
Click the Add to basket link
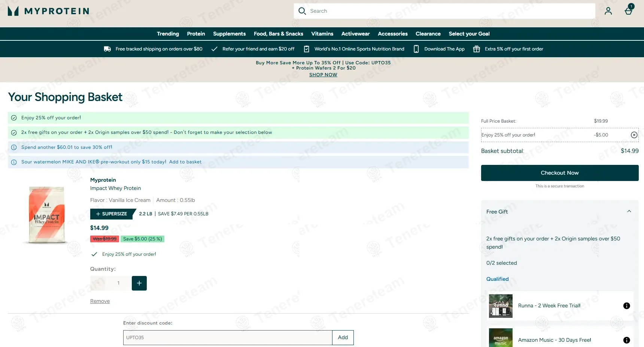tap(185, 162)
